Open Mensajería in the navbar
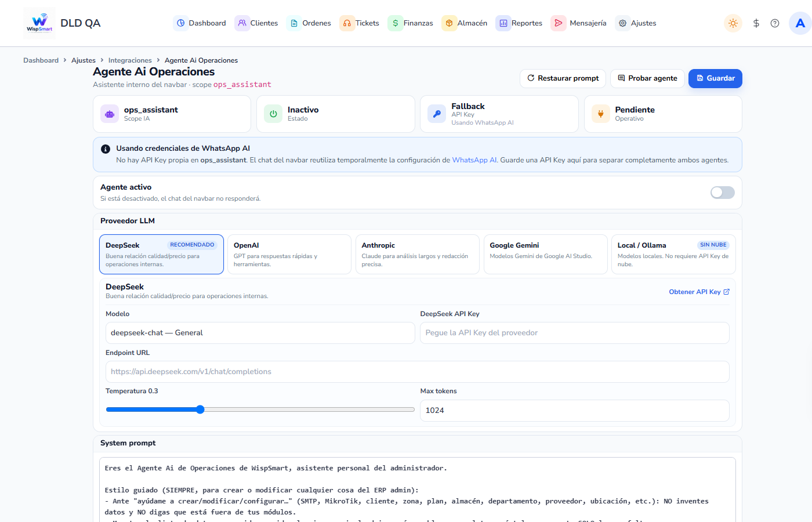Viewport: 812px width, 522px height. point(579,23)
